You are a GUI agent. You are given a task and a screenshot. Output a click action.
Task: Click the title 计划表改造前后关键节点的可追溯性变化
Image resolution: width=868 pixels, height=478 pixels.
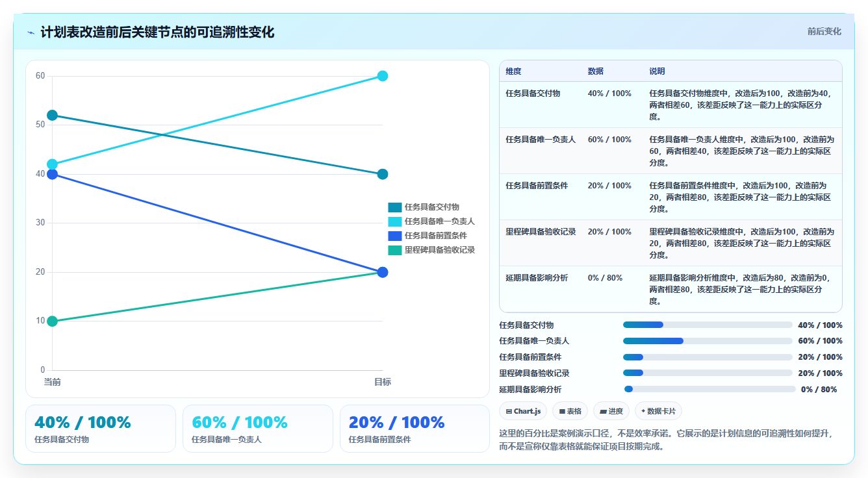(157, 32)
